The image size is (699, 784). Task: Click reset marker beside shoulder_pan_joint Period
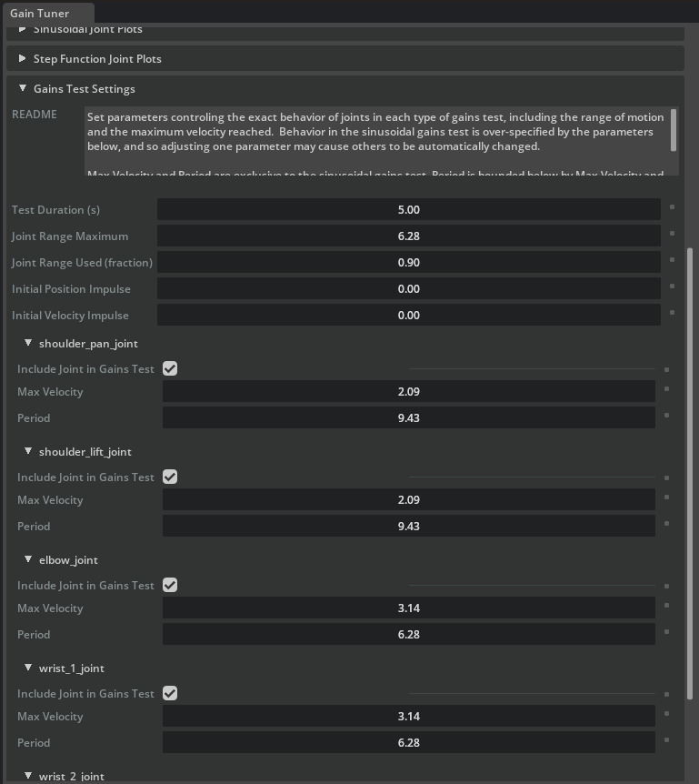[x=666, y=416]
